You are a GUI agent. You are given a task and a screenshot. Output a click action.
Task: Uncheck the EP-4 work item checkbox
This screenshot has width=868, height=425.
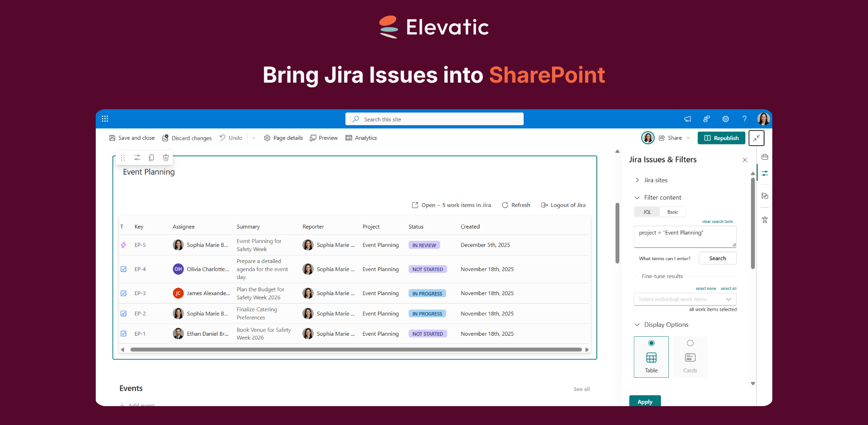[123, 269]
